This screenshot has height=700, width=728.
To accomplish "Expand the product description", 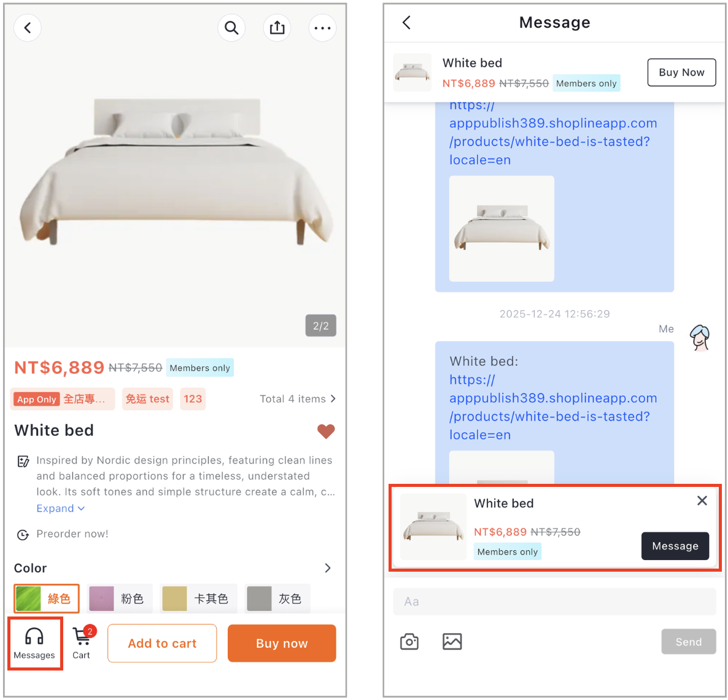I will (x=61, y=508).
